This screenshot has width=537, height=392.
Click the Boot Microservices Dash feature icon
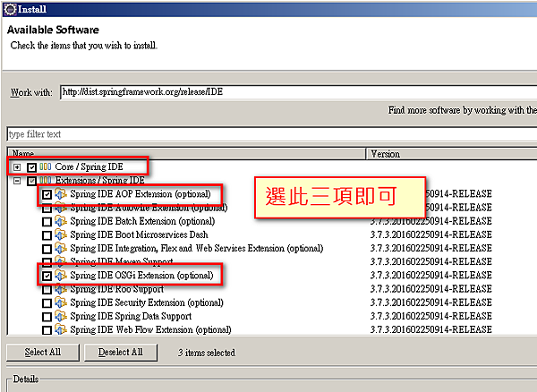click(61, 234)
